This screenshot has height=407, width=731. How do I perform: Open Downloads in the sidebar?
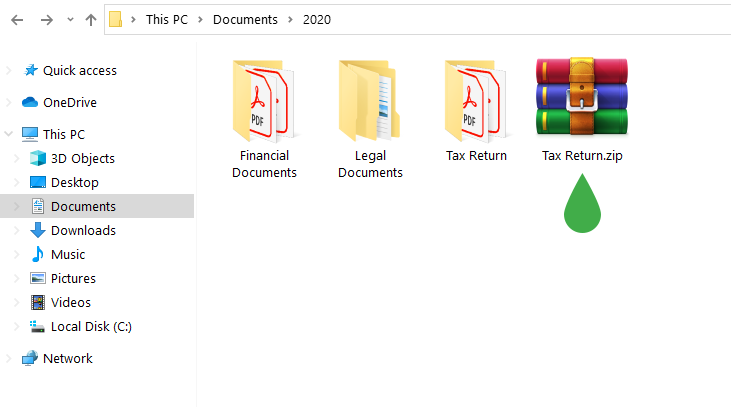[83, 230]
